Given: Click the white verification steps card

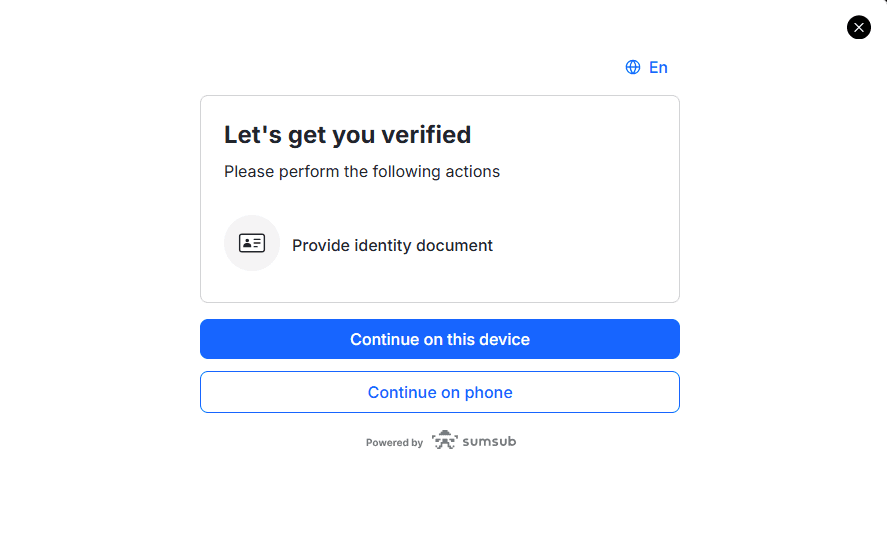Looking at the screenshot, I should point(440,199).
